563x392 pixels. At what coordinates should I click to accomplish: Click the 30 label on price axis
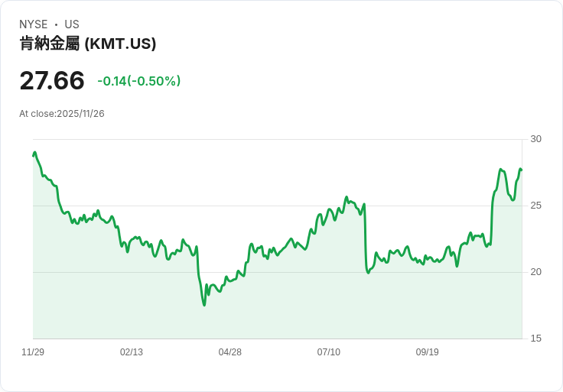click(535, 139)
